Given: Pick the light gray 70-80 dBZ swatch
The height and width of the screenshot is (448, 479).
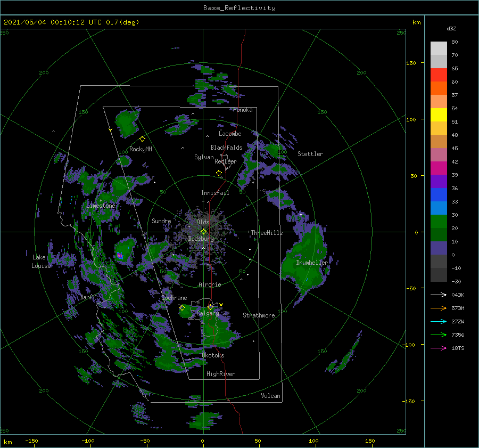Looking at the screenshot, I should [x=439, y=48].
